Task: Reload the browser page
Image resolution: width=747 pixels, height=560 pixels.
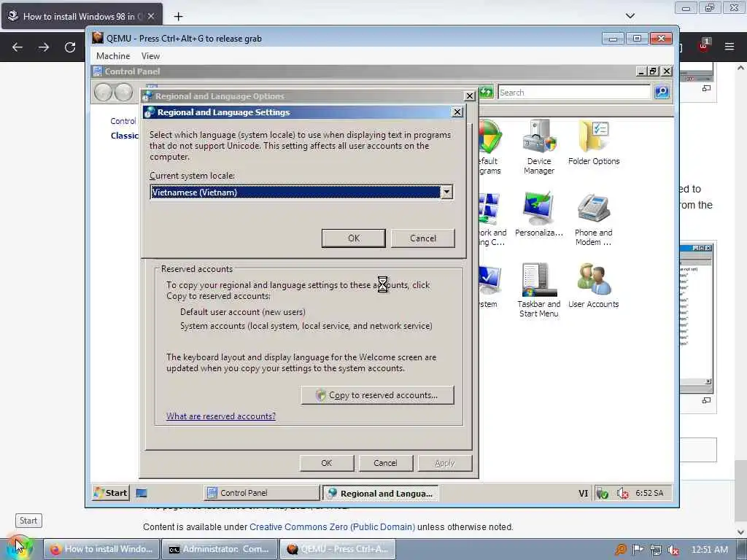Action: point(70,47)
